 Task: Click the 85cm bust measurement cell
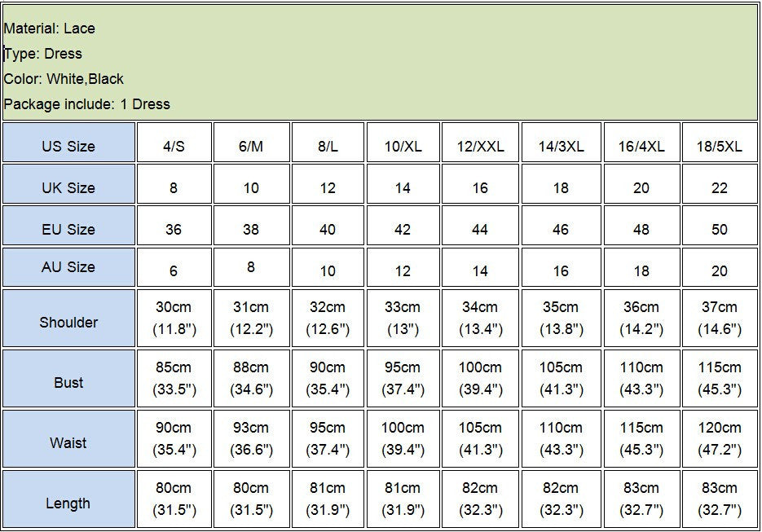tap(174, 378)
